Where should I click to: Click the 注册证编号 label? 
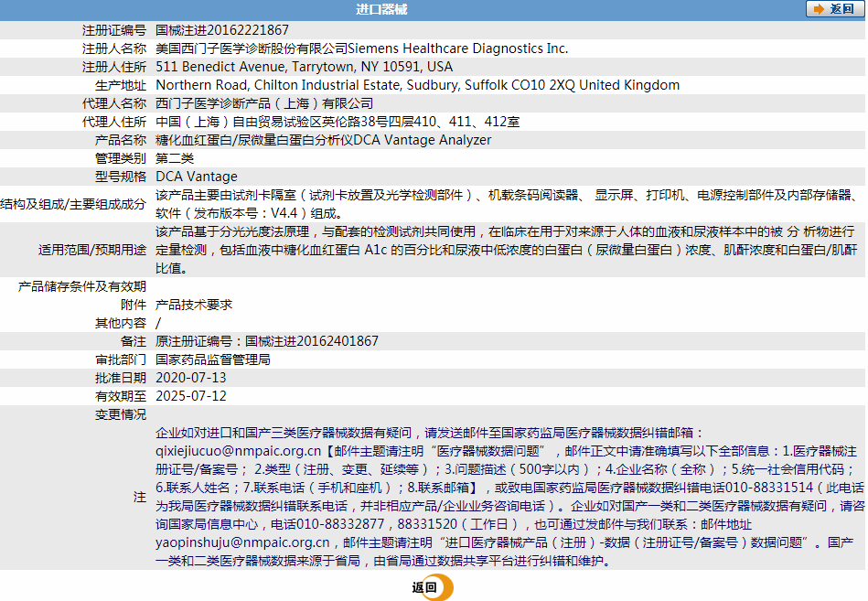(x=114, y=30)
